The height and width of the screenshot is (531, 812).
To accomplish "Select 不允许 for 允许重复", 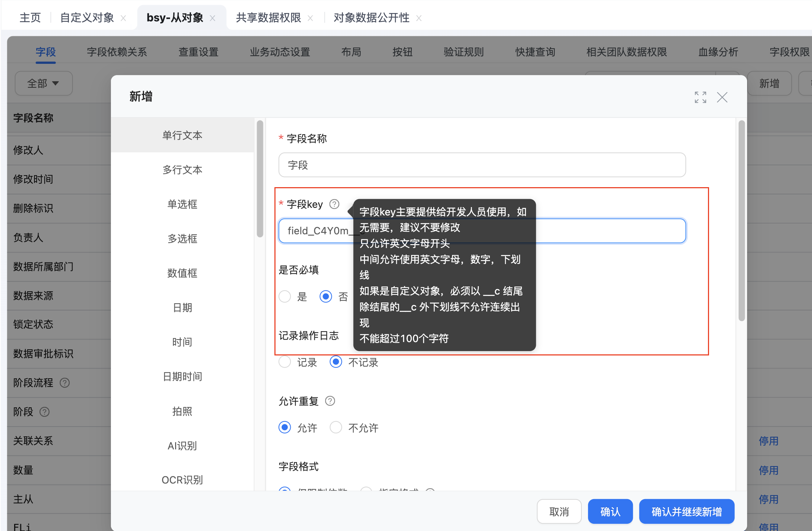I will pos(336,428).
